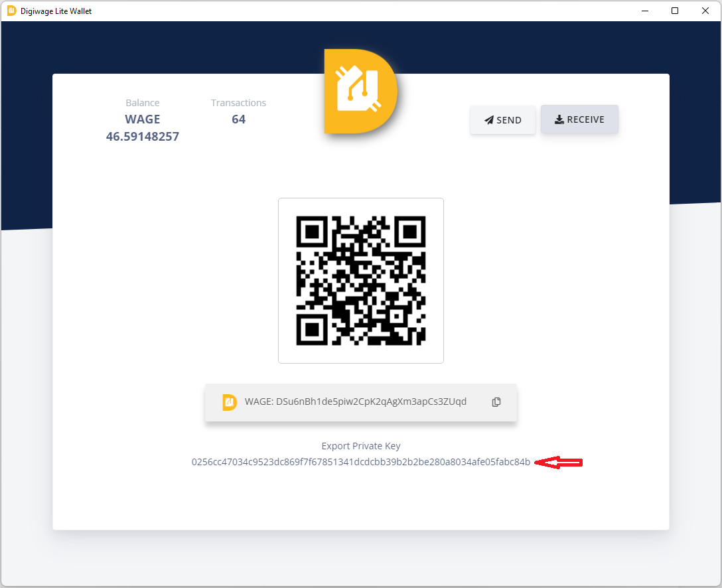The width and height of the screenshot is (722, 588).
Task: Click the balance amount 46.59148257
Action: [142, 137]
